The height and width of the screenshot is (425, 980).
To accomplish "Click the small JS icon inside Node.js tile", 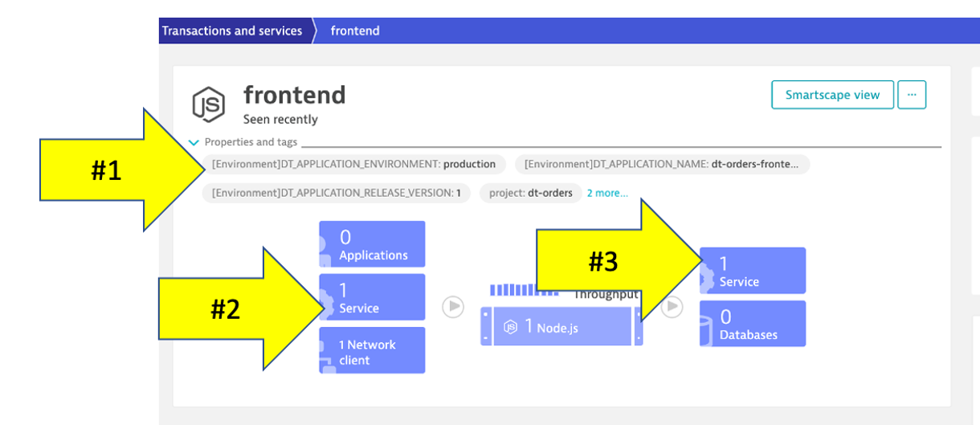I will [x=510, y=327].
